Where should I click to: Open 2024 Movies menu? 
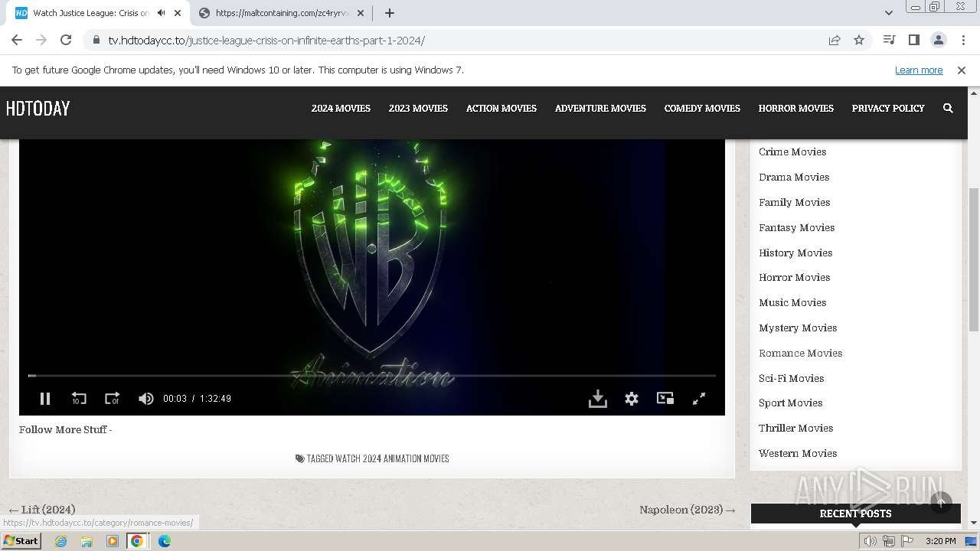pyautogui.click(x=341, y=108)
